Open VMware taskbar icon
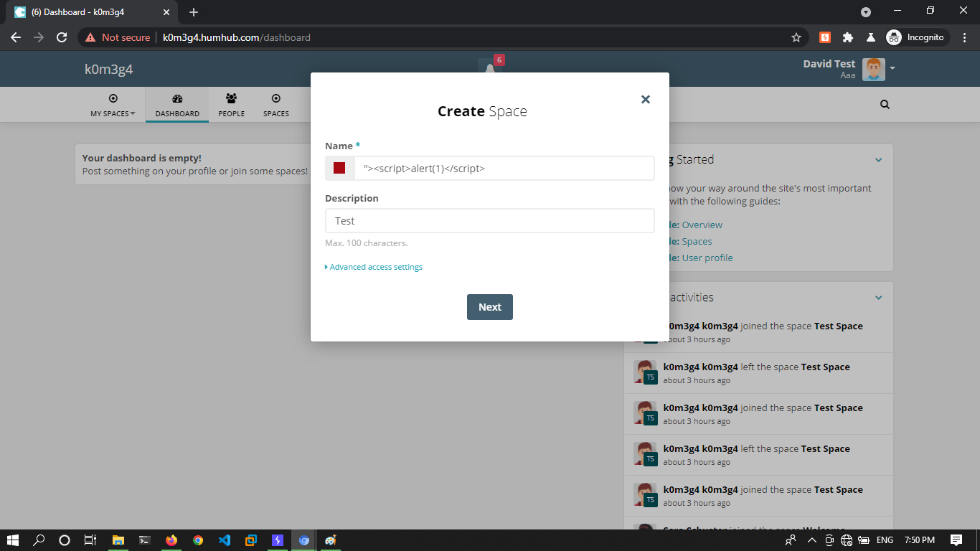This screenshot has height=551, width=980. [251, 540]
